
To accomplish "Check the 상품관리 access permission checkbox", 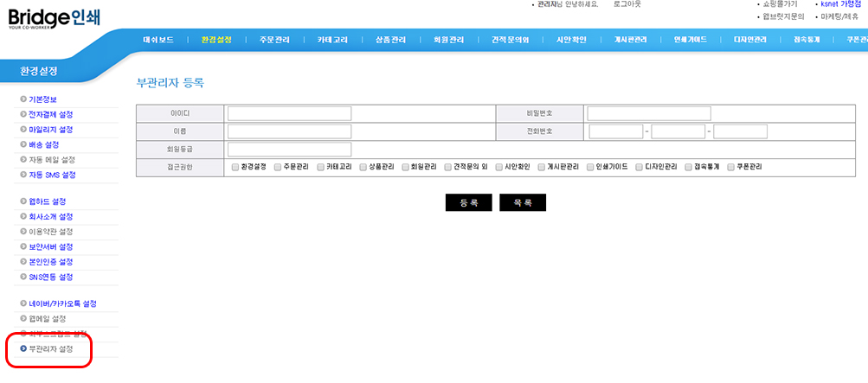I will [363, 166].
